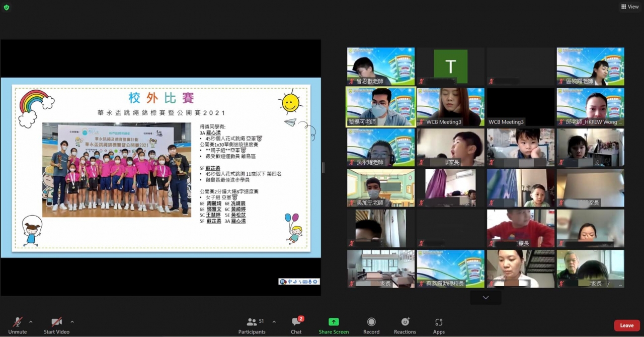Expand video options arrow beside Start Video
Screen dimensions: 644x337
point(72,322)
